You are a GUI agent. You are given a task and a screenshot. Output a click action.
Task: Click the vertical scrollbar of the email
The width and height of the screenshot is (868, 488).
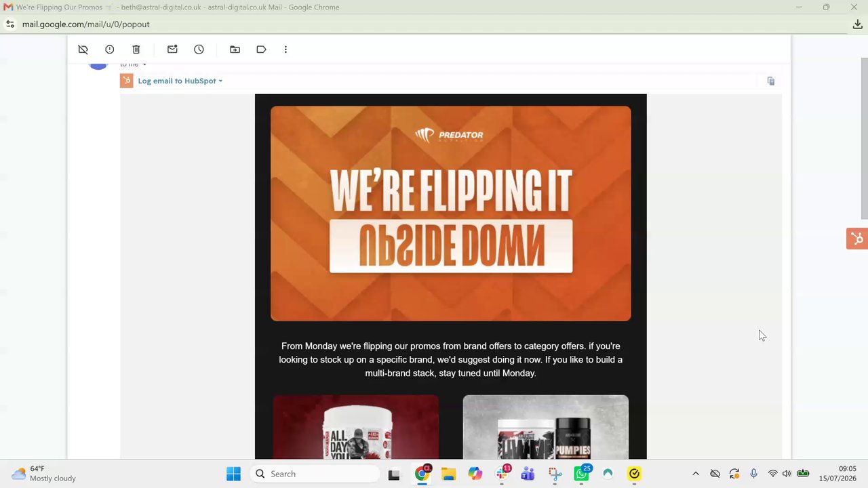864,138
